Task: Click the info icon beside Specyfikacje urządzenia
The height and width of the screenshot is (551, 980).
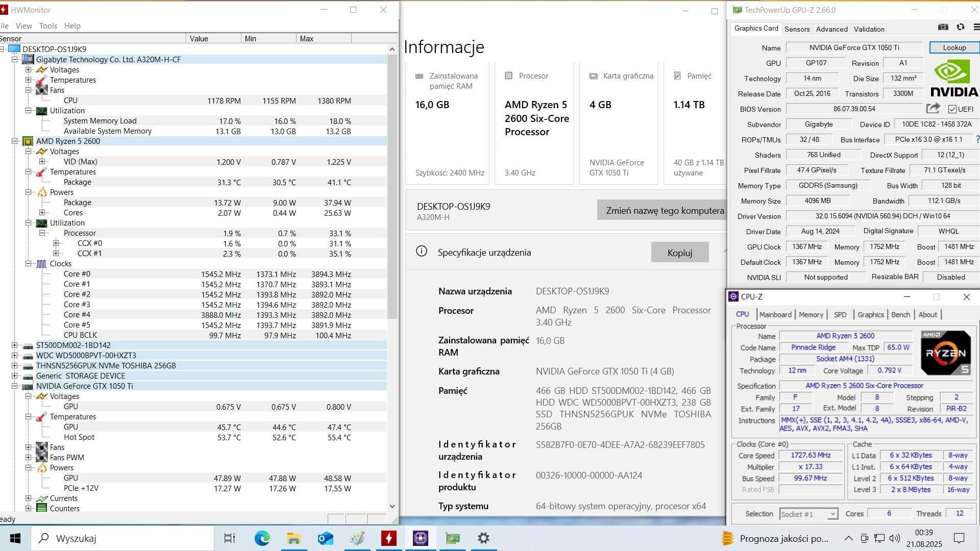Action: pyautogui.click(x=422, y=252)
